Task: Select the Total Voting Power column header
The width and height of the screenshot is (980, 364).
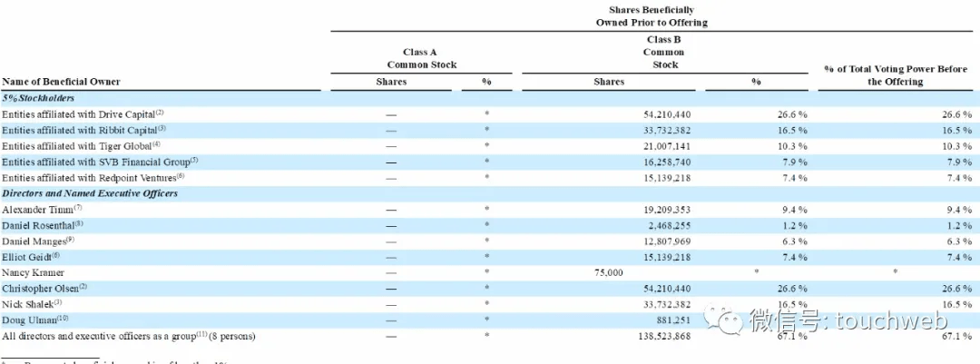Action: pyautogui.click(x=896, y=75)
